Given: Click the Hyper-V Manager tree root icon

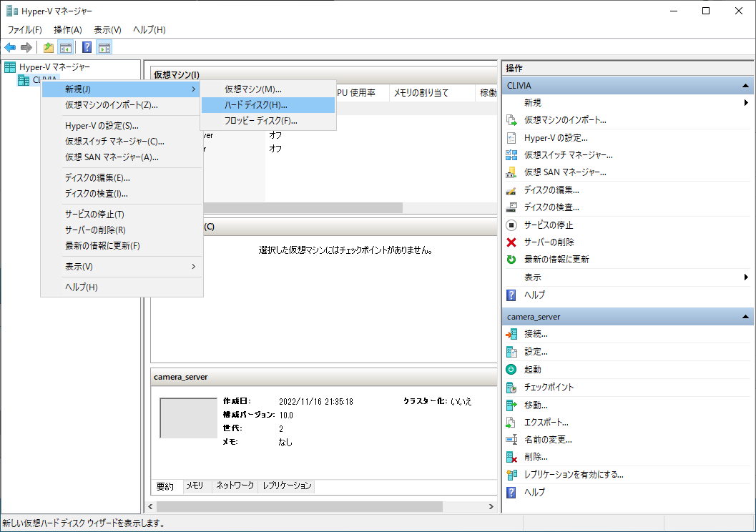Looking at the screenshot, I should tap(10, 67).
